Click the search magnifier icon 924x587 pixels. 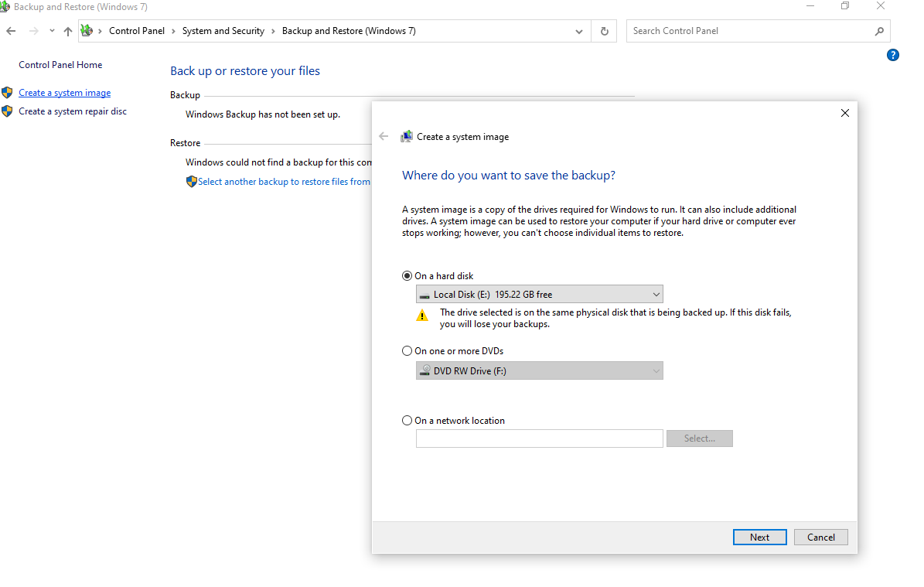point(879,31)
